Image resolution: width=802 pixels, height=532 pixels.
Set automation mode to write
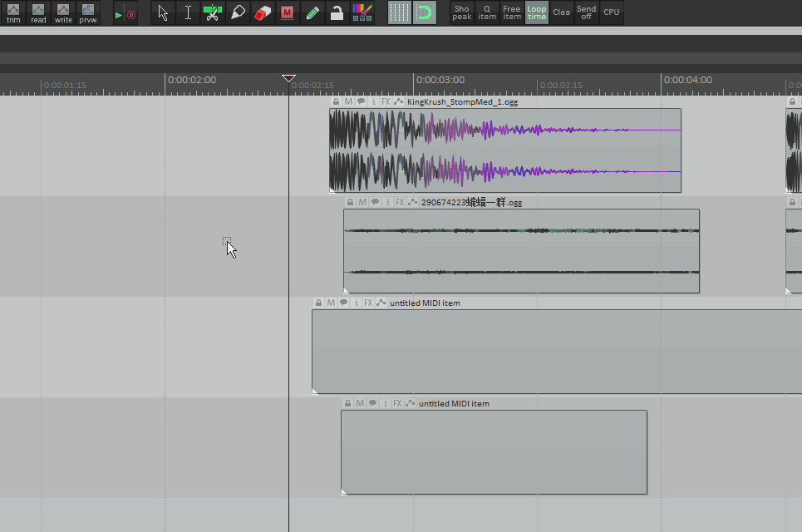[63, 12]
